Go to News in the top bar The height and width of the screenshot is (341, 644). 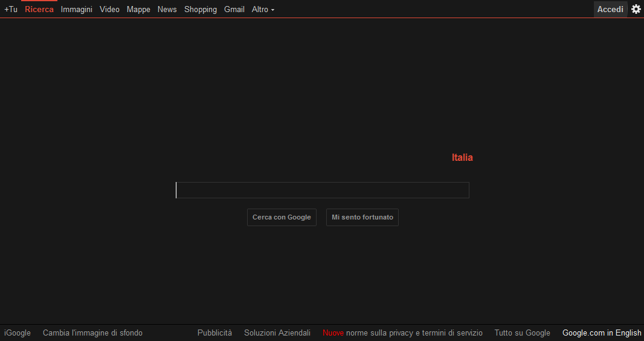tap(167, 9)
